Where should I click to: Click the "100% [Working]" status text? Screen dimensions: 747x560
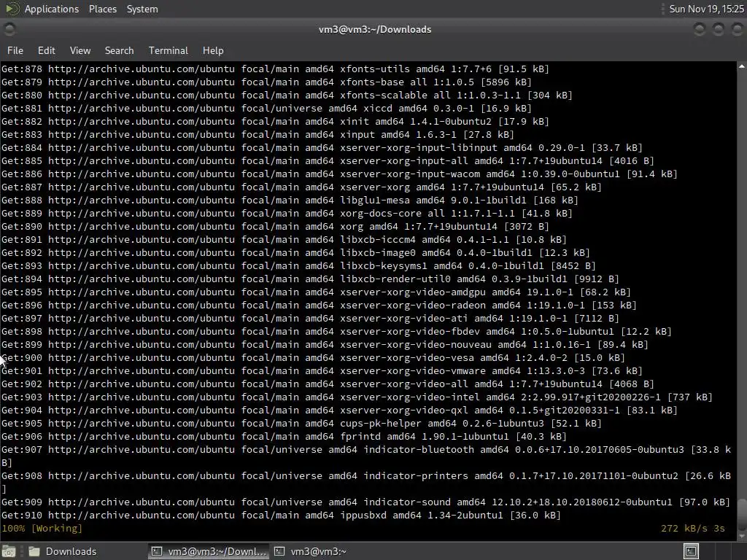coord(42,528)
